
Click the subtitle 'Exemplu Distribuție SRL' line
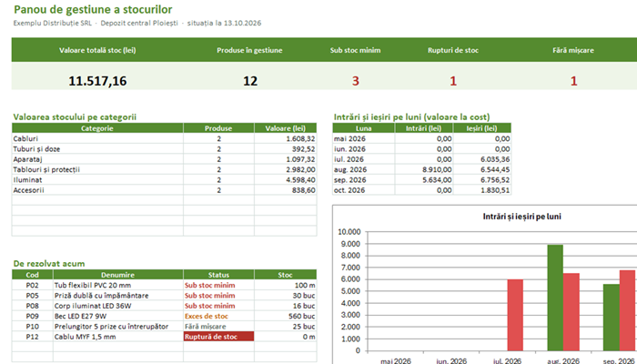pos(137,23)
